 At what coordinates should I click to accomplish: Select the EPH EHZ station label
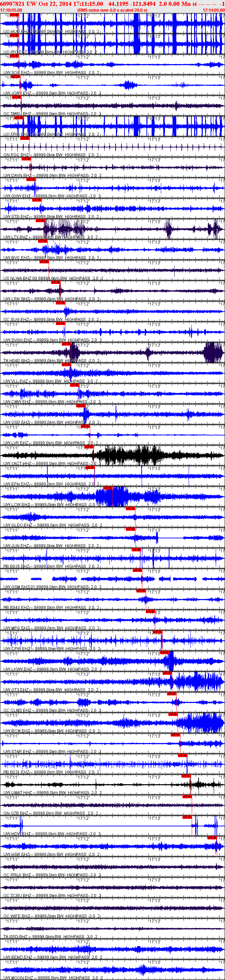pyautogui.click(x=51, y=484)
